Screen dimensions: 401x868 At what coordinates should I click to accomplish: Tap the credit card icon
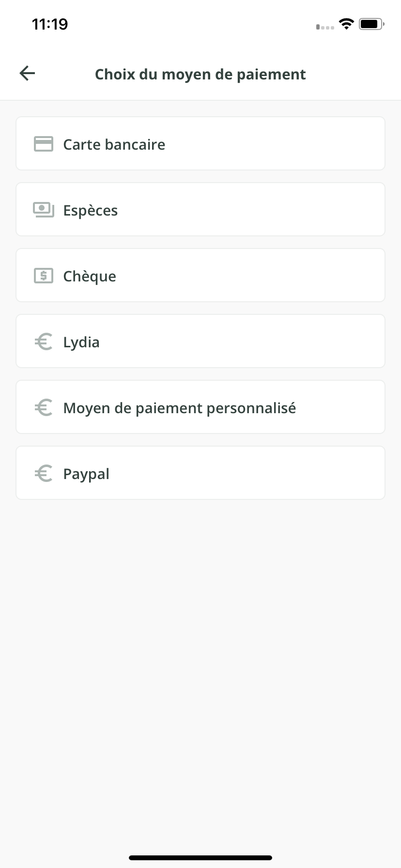[x=44, y=144]
